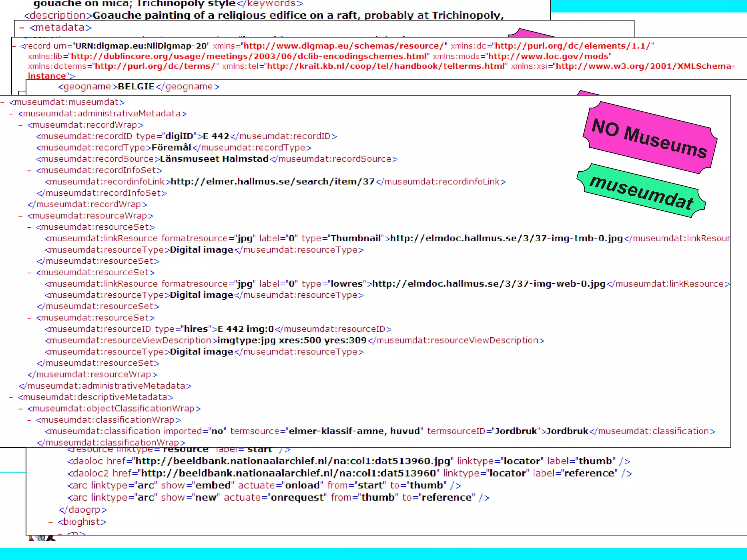Collapse the museumdat:museumdat root node
The image size is (747, 560).
pyautogui.click(x=3, y=102)
